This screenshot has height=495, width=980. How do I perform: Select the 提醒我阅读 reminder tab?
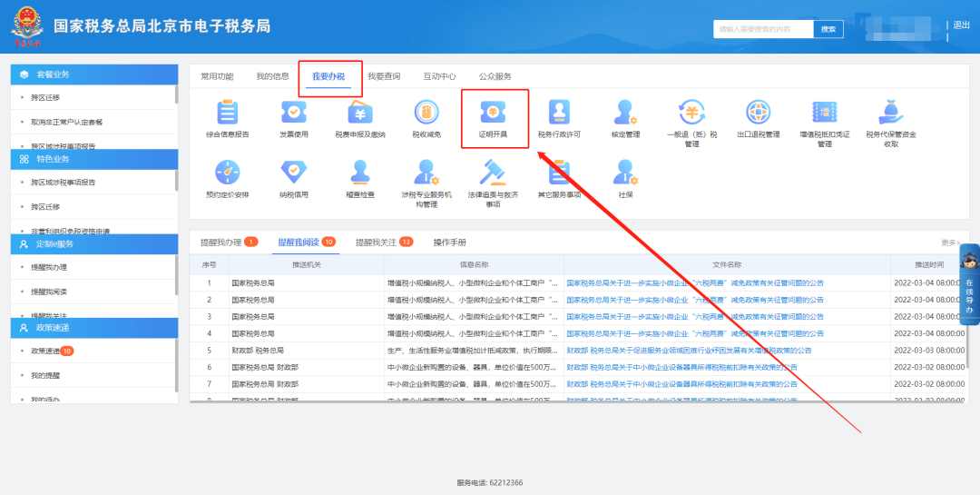pyautogui.click(x=307, y=243)
